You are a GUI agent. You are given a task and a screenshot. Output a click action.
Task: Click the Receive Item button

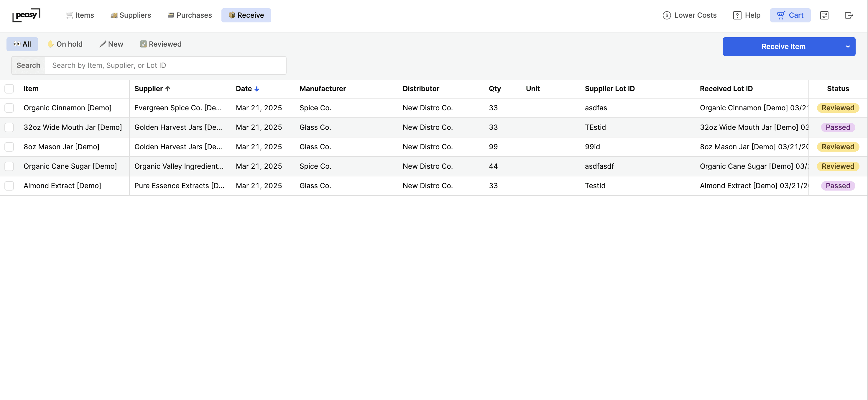(783, 47)
